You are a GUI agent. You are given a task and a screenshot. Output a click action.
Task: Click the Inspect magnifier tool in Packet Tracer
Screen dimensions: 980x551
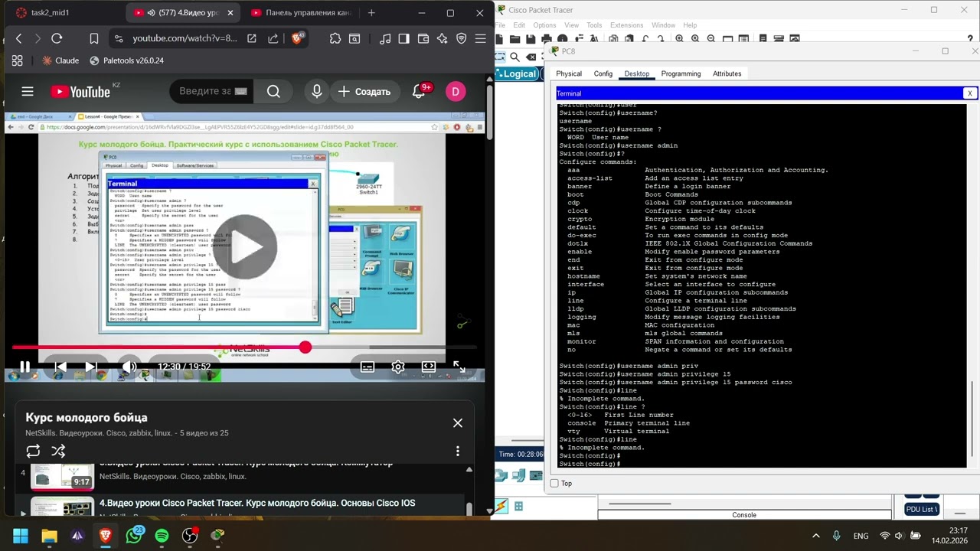coord(515,57)
